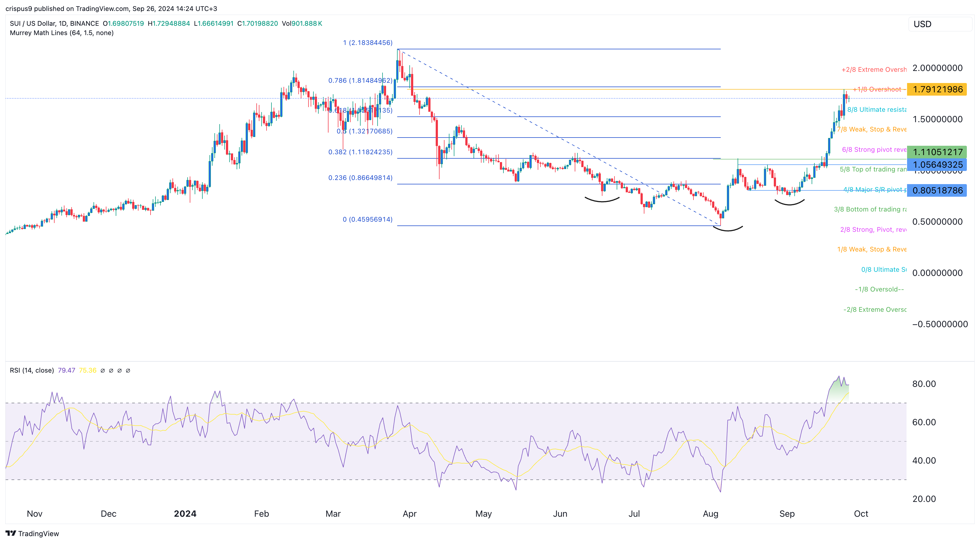Click the USD currency label box

940,24
